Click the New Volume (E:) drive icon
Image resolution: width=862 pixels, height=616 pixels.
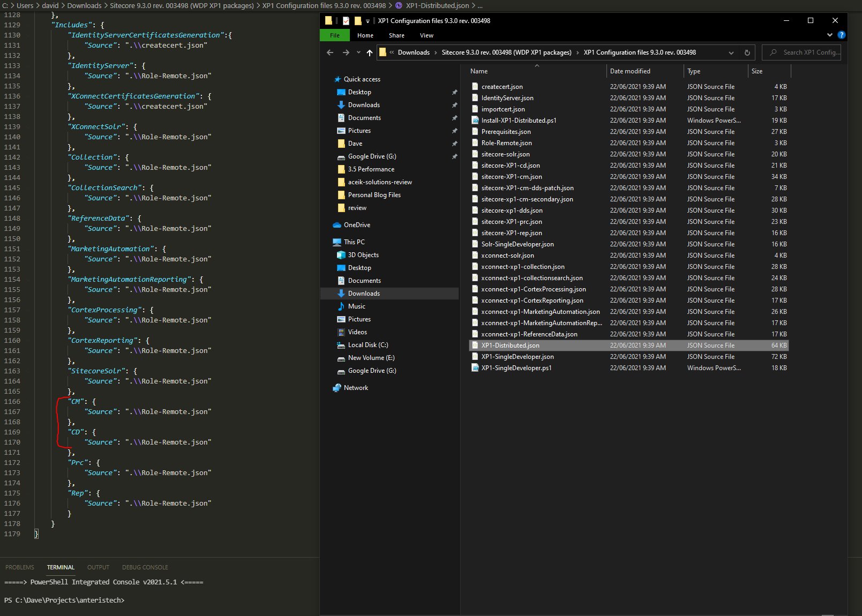(x=341, y=358)
